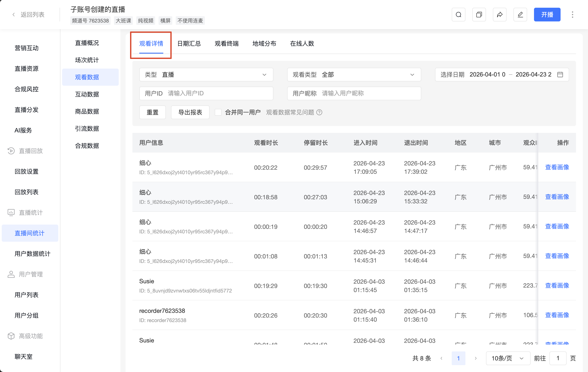588x372 pixels.
Task: Click the search magnifier icon in header
Action: click(458, 15)
